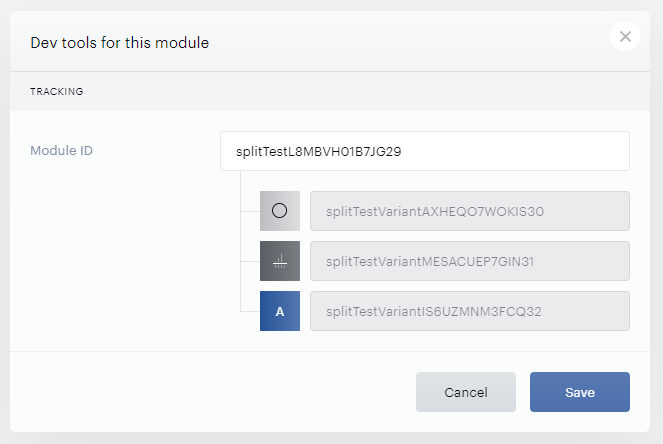This screenshot has width=663, height=444.
Task: Click the X icon at the dialog corner
Action: tap(625, 36)
